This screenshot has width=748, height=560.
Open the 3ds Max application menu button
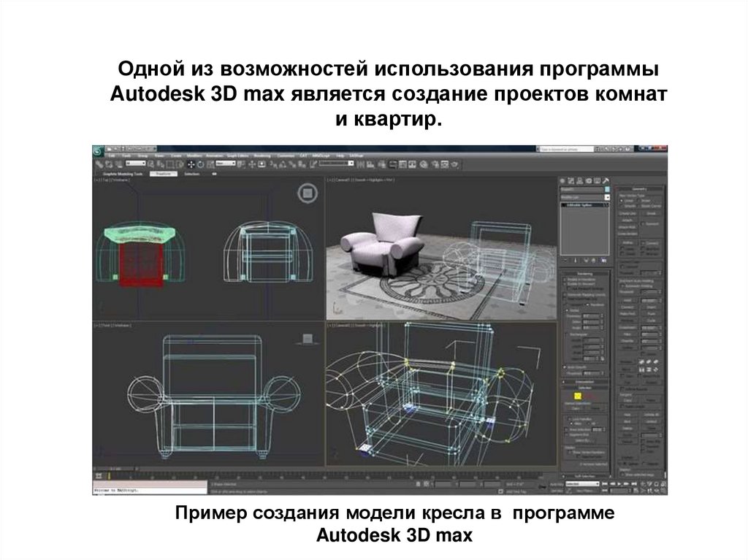click(x=98, y=152)
